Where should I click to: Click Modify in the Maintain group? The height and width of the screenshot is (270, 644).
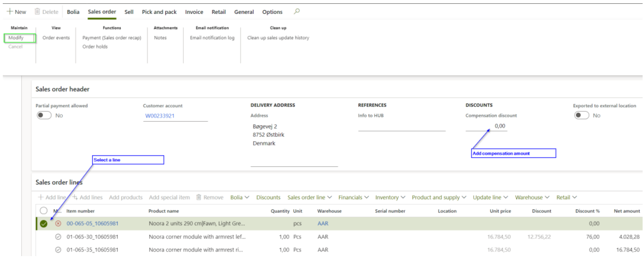[16, 38]
